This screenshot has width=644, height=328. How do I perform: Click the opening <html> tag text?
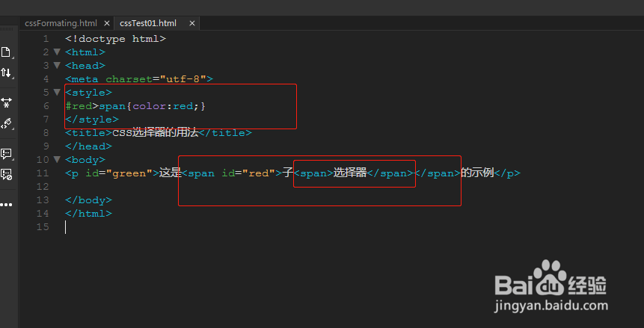pos(85,52)
